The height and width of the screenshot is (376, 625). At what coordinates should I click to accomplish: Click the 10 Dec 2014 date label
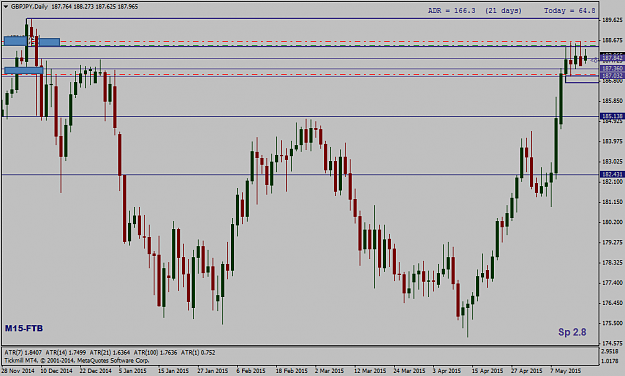click(56, 371)
